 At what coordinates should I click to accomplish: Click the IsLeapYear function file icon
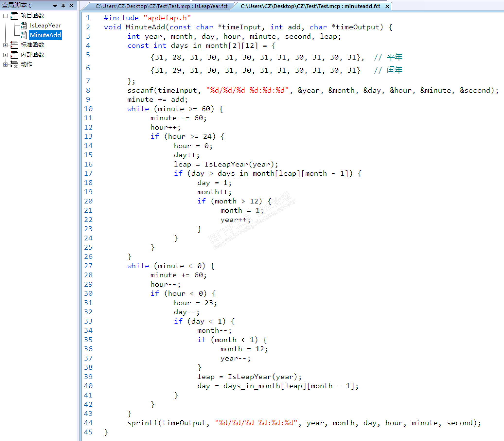coord(24,25)
